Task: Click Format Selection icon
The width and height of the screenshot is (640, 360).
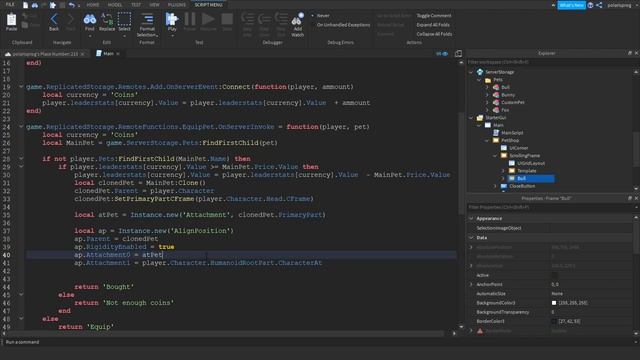Action: coord(147,19)
